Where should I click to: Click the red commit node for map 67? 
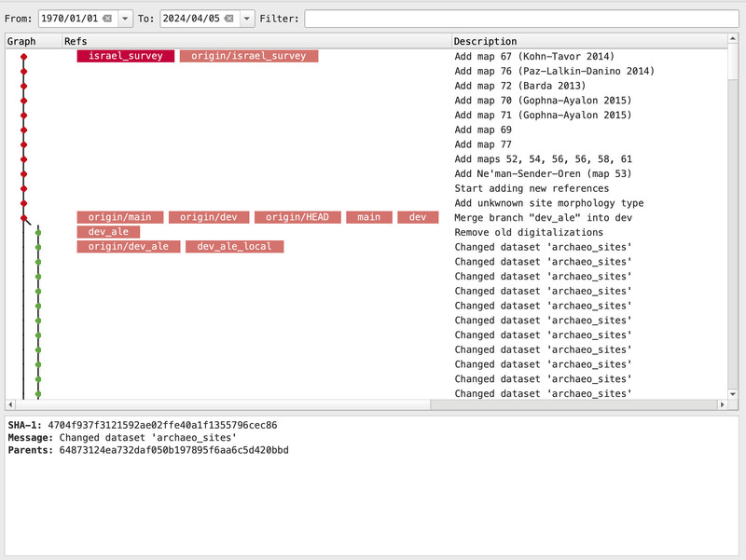(24, 57)
